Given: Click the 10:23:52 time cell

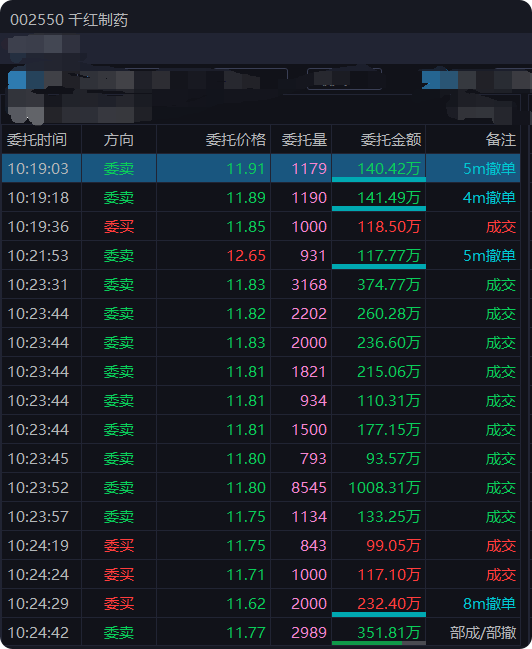Looking at the screenshot, I should pyautogui.click(x=38, y=487).
